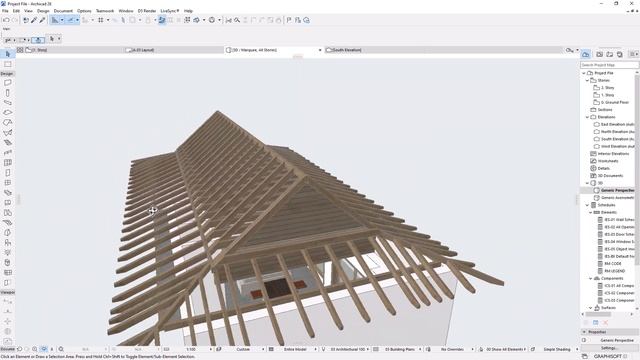Open the 3D tab dropdown arrow
Screen dimensions: 640x360
(x=320, y=50)
